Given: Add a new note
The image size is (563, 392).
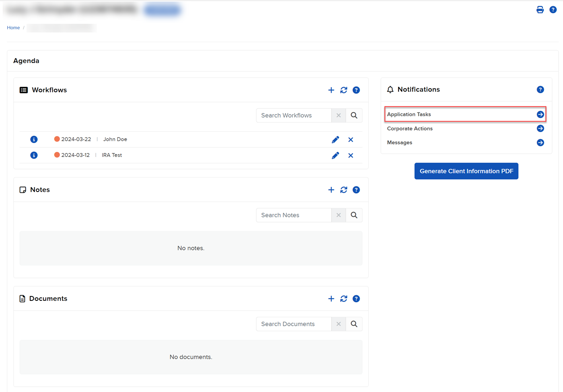Looking at the screenshot, I should tap(331, 190).
